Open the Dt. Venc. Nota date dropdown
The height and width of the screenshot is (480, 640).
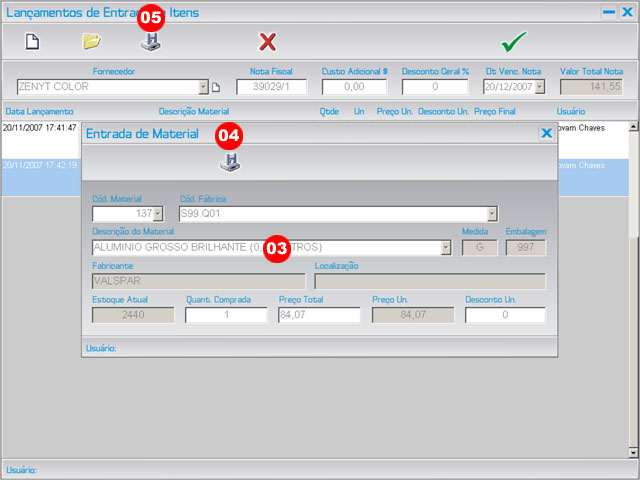click(540, 87)
